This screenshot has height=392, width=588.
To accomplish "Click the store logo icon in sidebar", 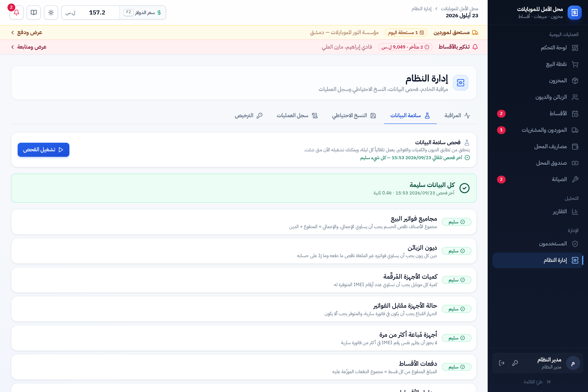I will (x=574, y=13).
